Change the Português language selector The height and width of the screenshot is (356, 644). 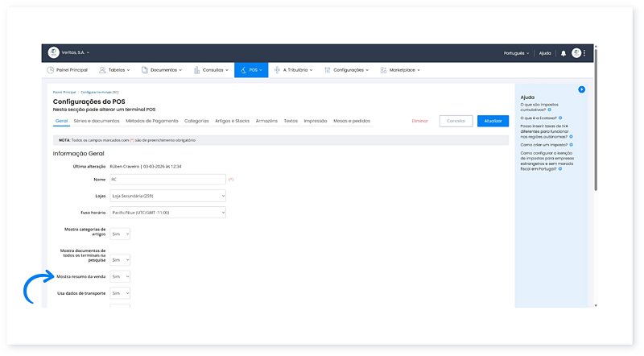click(515, 53)
